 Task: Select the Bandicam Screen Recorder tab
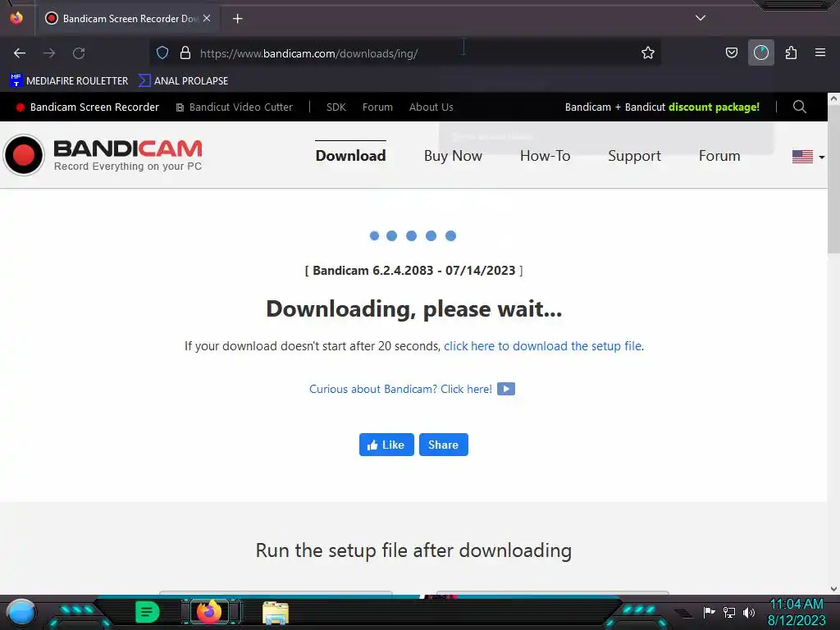[x=128, y=18]
